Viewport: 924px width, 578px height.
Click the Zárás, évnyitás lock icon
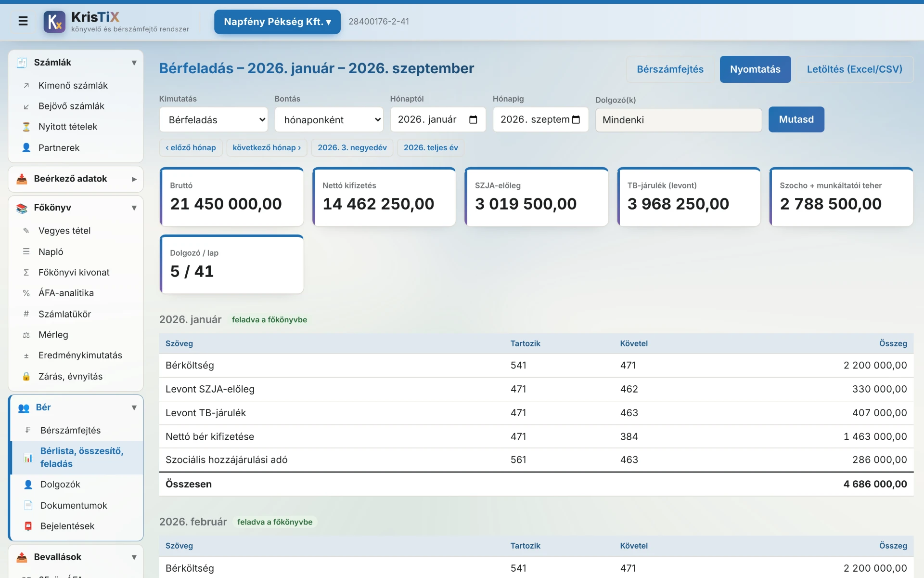pyautogui.click(x=26, y=377)
